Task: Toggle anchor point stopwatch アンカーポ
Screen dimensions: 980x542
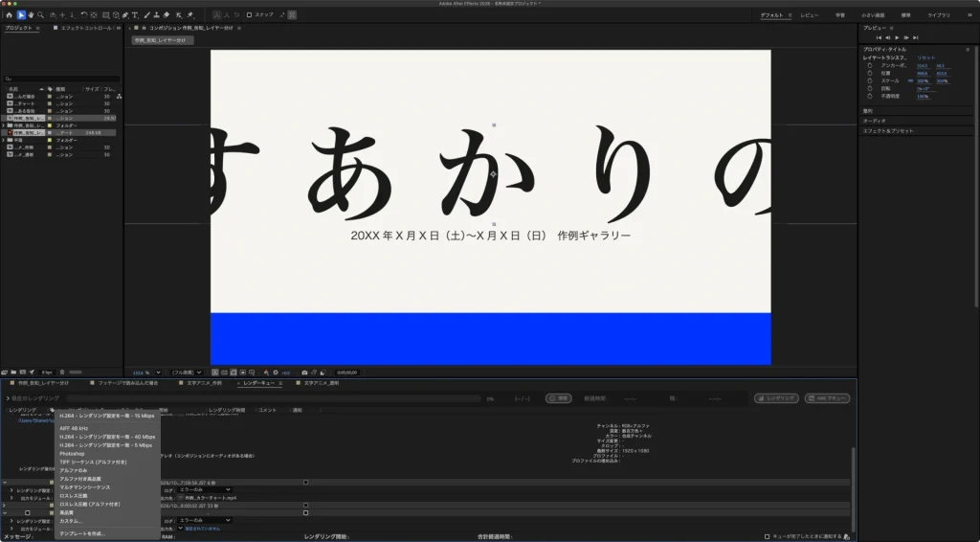Action: point(869,66)
